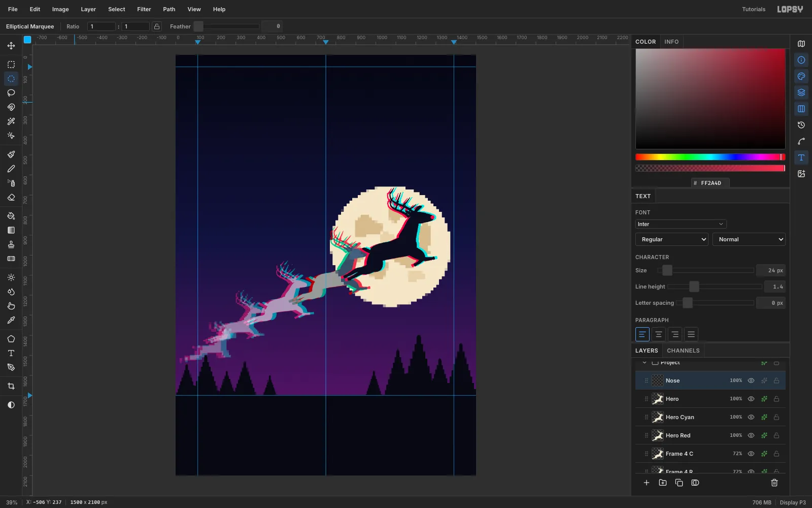This screenshot has height=508, width=812.
Task: Hide the Hero Cyan layer
Action: [751, 417]
